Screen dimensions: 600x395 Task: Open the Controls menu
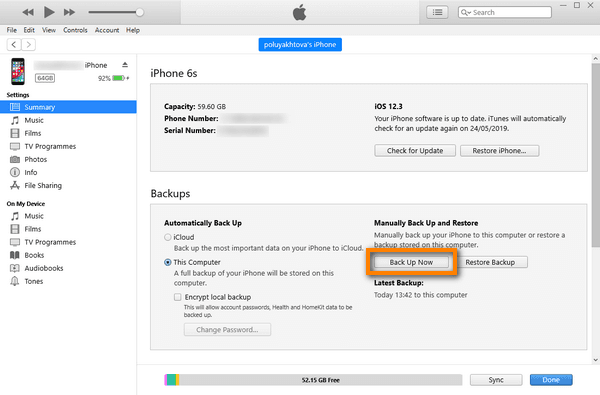(75, 30)
